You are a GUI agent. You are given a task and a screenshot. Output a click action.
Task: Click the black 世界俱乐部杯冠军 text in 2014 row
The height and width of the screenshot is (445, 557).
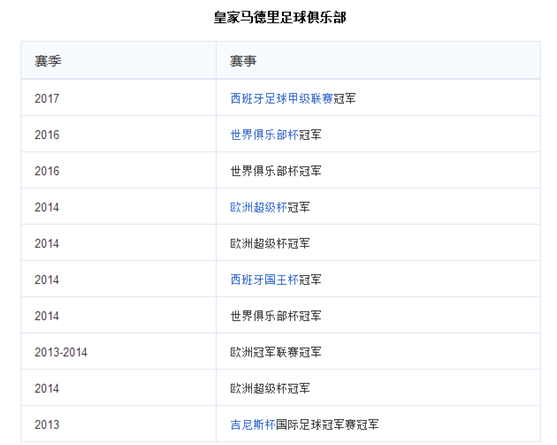click(x=276, y=316)
